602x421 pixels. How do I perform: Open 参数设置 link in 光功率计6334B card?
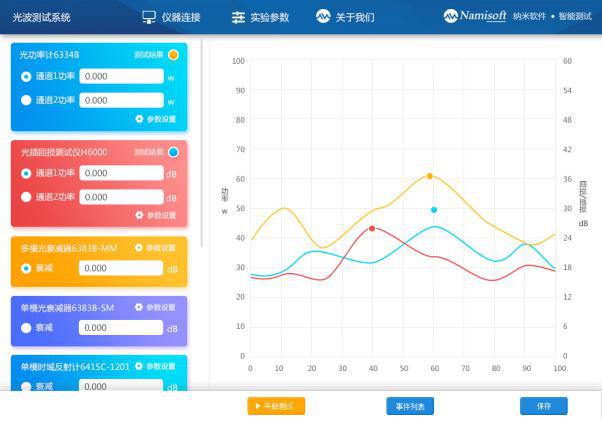(161, 119)
